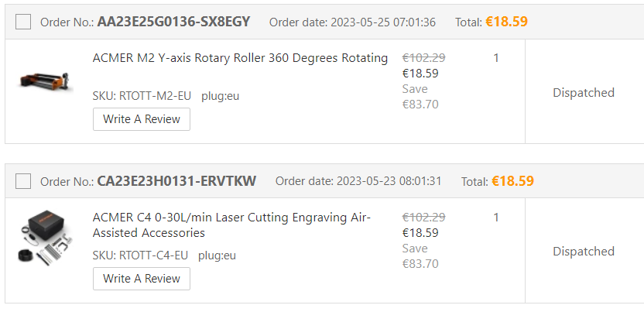Select order number AA23E25G0136-SX8EGY
Screen dimensions: 644x312
(x=173, y=22)
